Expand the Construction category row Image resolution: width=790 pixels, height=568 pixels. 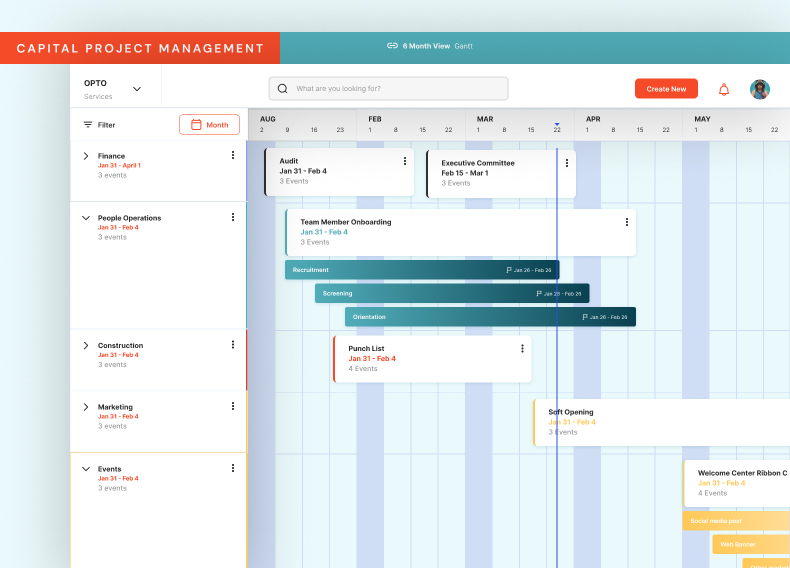[86, 346]
